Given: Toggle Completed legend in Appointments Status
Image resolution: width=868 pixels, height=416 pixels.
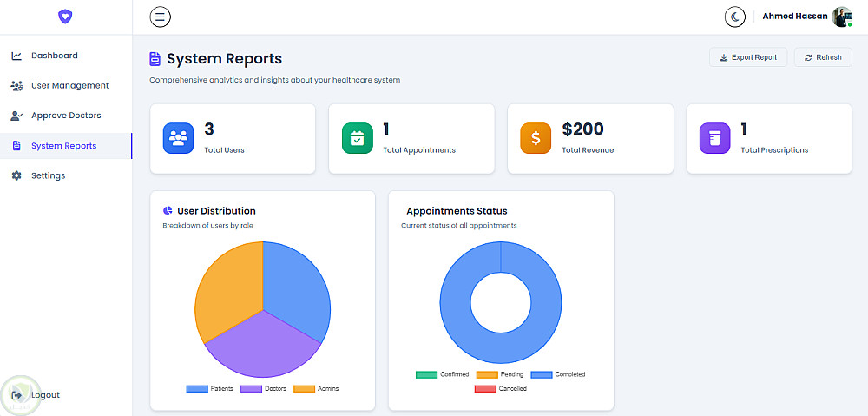Looking at the screenshot, I should coord(558,374).
